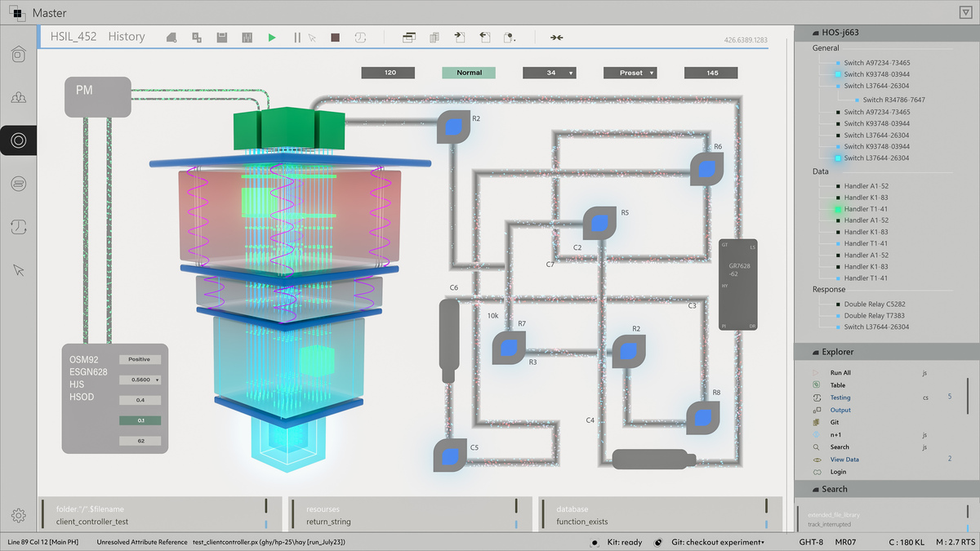This screenshot has height=551, width=980.
Task: Toggle the Positive option in OSM92 panel
Action: tap(140, 359)
